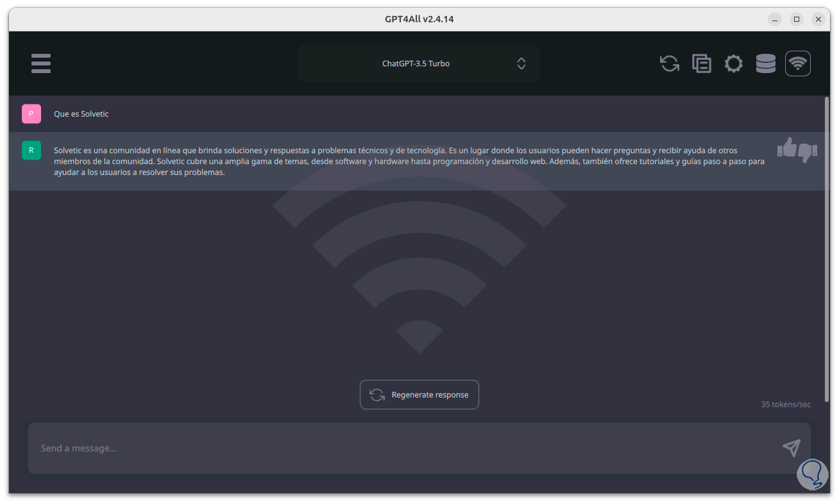Give thumbs down to the response
The image size is (839, 504).
tap(808, 152)
